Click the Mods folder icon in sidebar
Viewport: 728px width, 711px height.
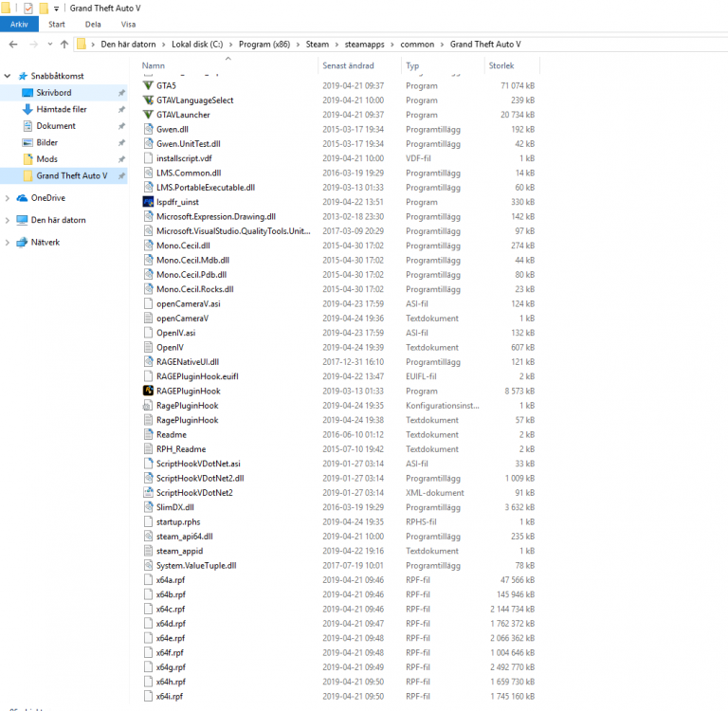point(27,159)
